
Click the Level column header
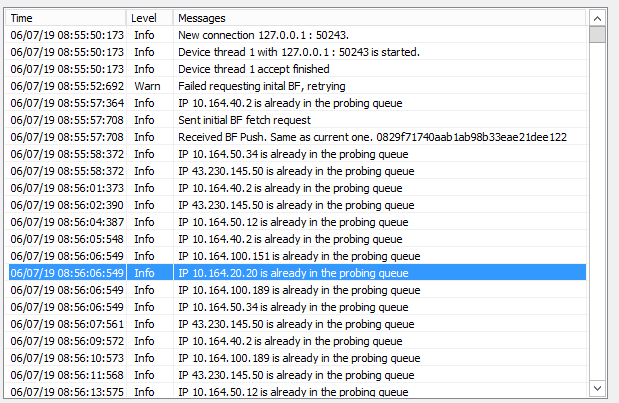tap(150, 18)
